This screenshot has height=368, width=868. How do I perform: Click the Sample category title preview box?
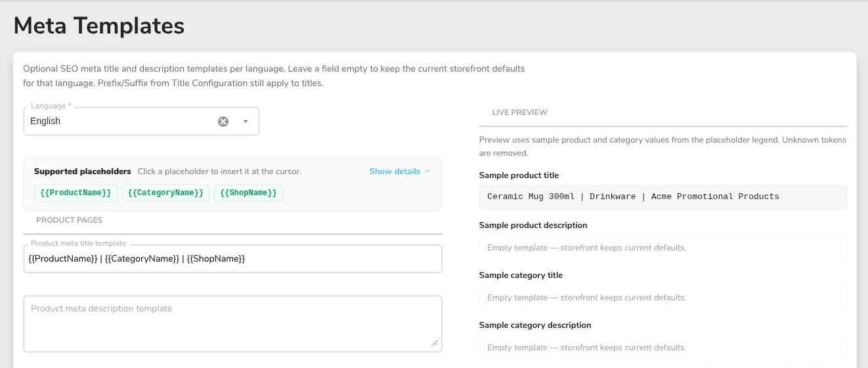click(x=663, y=298)
